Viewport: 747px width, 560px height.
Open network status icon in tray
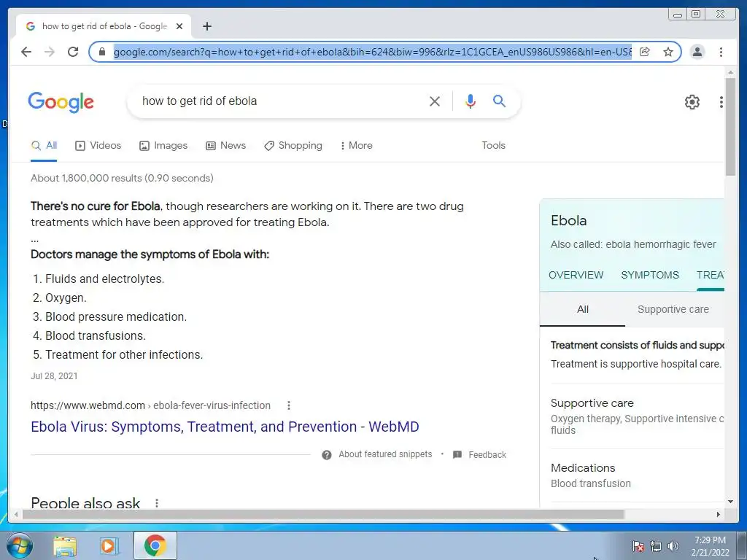656,546
